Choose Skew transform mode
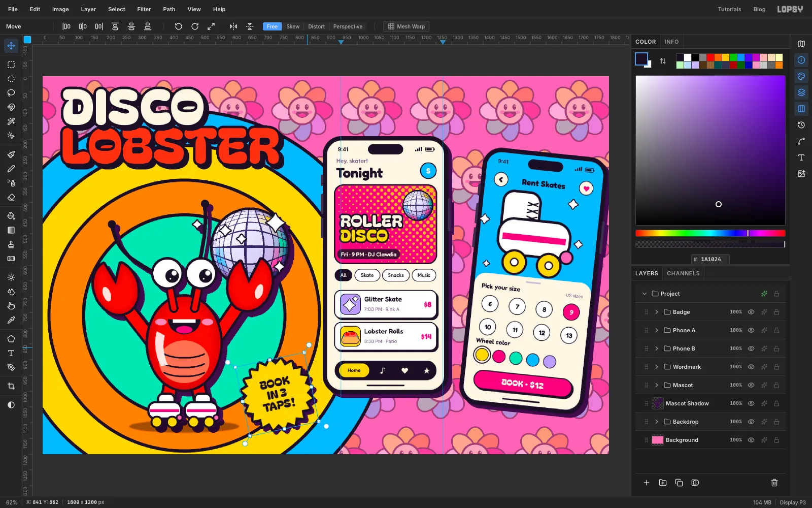This screenshot has width=812, height=508. pyautogui.click(x=293, y=26)
